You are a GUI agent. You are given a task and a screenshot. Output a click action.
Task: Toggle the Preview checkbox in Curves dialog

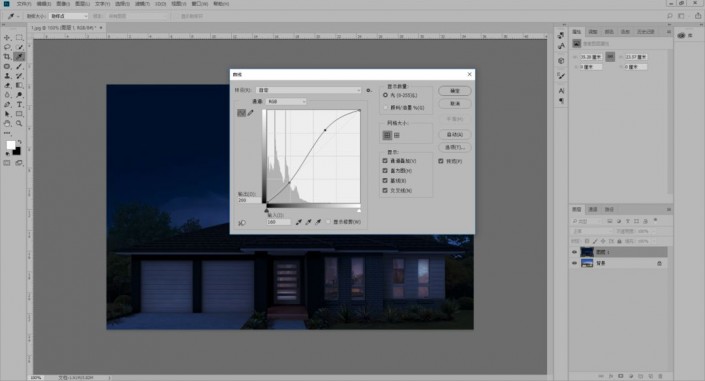point(441,161)
